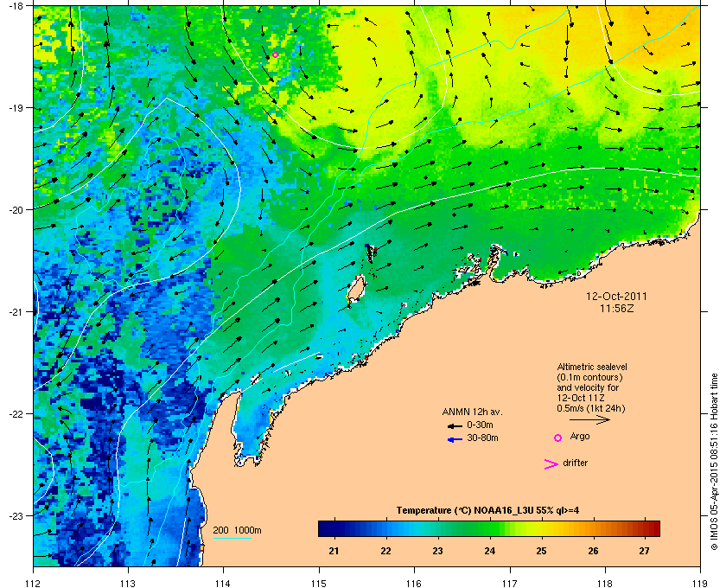
Task: Click the '-19' latitude axis label
Action: pos(16,107)
